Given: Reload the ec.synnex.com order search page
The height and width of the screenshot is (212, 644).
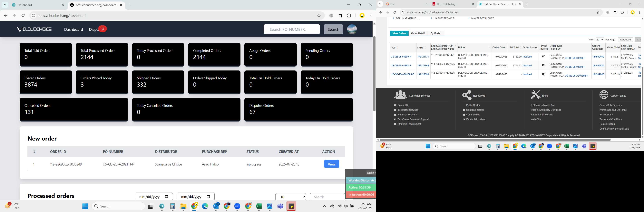Looking at the screenshot, I should click(395, 12).
